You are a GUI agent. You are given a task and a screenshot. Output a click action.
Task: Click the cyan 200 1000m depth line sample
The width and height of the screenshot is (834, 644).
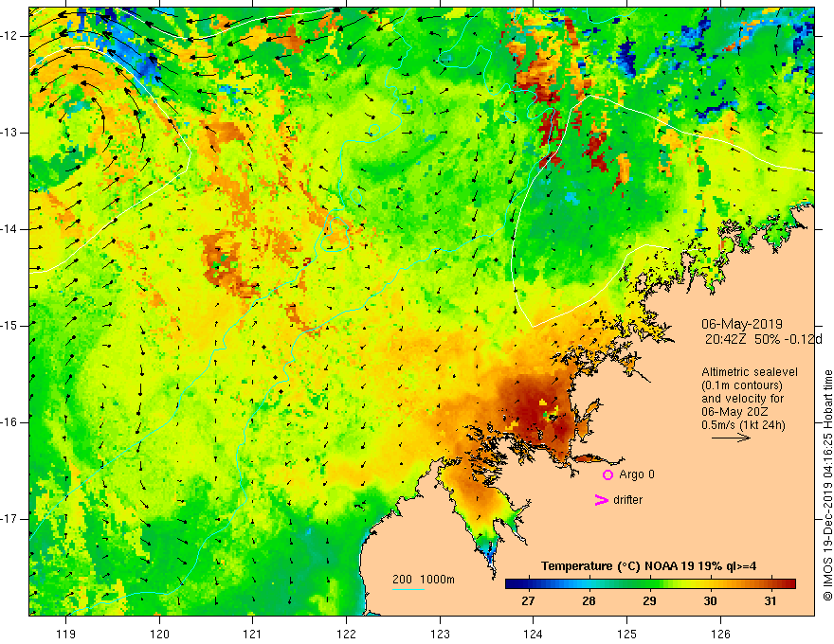pyautogui.click(x=408, y=589)
